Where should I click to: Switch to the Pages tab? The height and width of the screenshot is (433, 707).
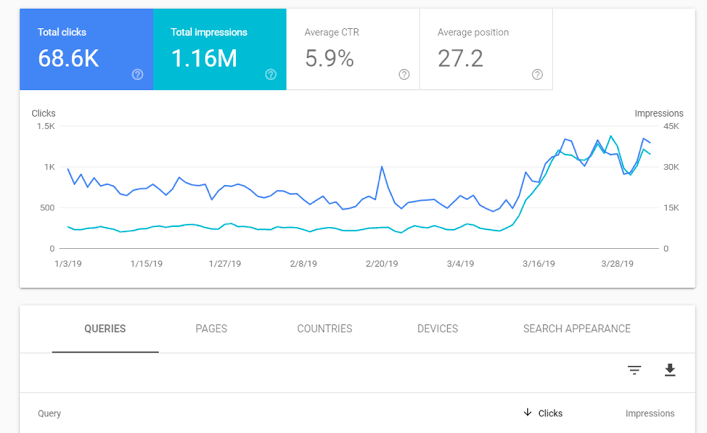click(x=211, y=329)
